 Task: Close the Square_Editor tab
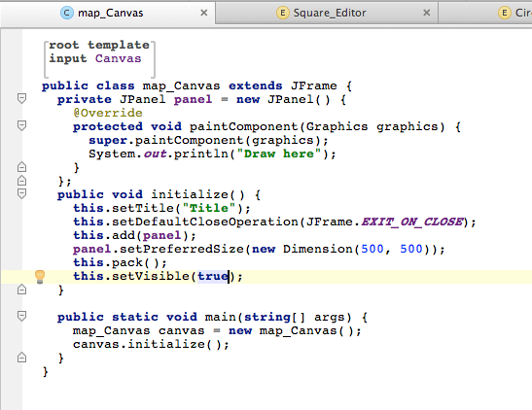(x=427, y=13)
